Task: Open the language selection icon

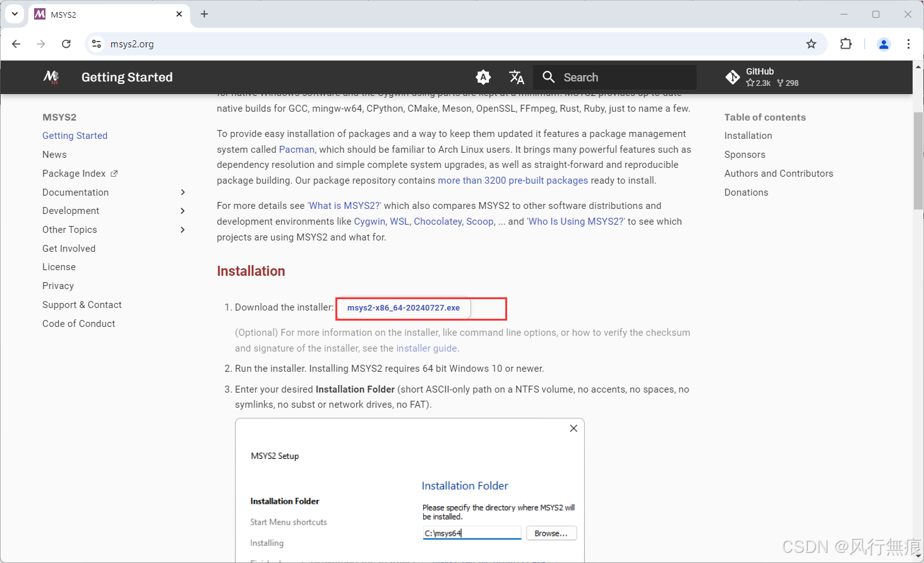Action: [x=517, y=77]
